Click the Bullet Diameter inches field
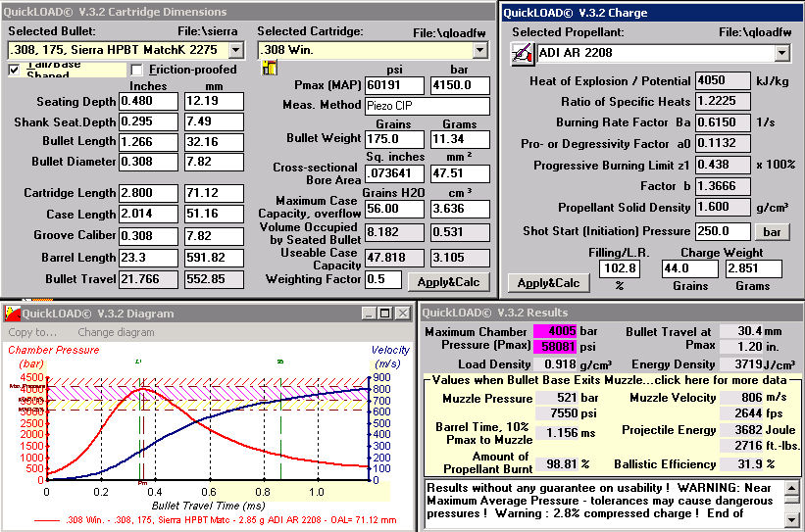805x532 pixels. point(148,162)
